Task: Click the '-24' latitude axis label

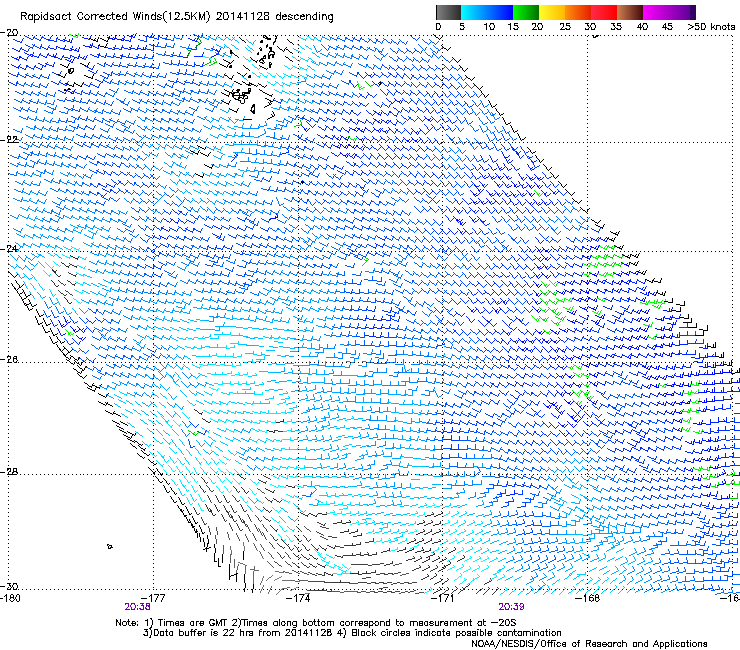Action: (9, 248)
